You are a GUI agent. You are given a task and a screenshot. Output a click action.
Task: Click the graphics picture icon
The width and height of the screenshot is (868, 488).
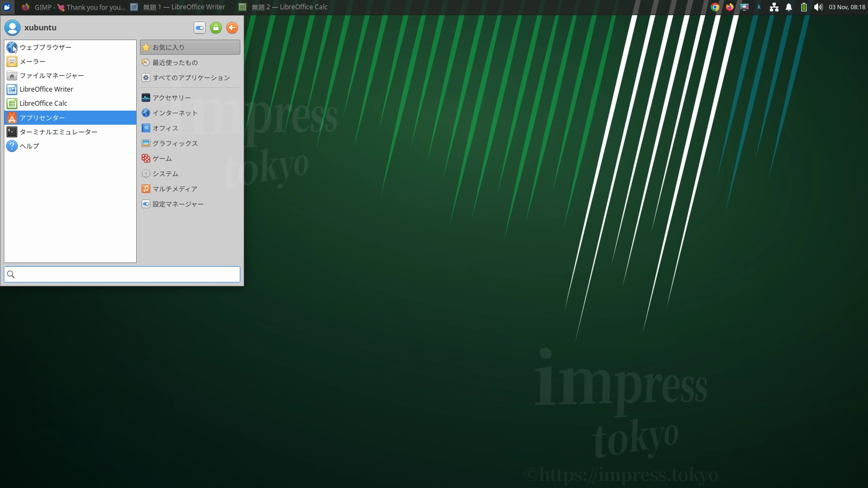point(146,143)
